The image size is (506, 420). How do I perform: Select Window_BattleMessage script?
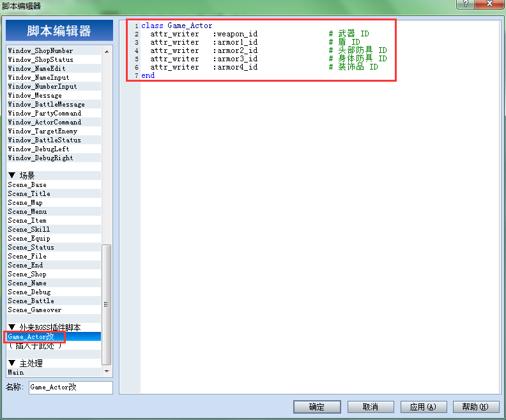pos(54,104)
